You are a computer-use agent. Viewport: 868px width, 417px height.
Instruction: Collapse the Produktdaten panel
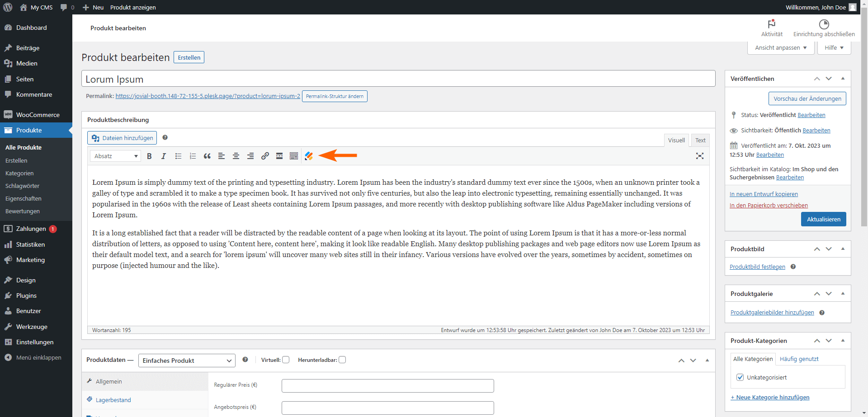point(707,360)
